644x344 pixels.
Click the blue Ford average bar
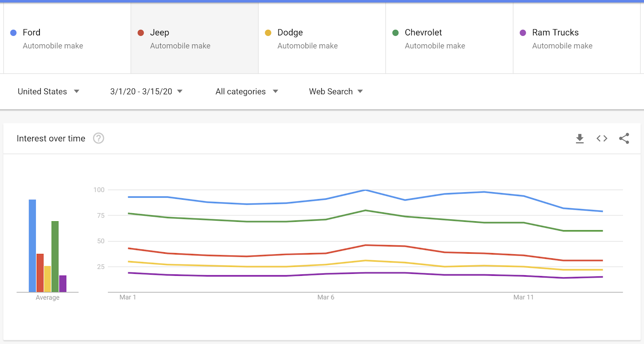(x=32, y=246)
